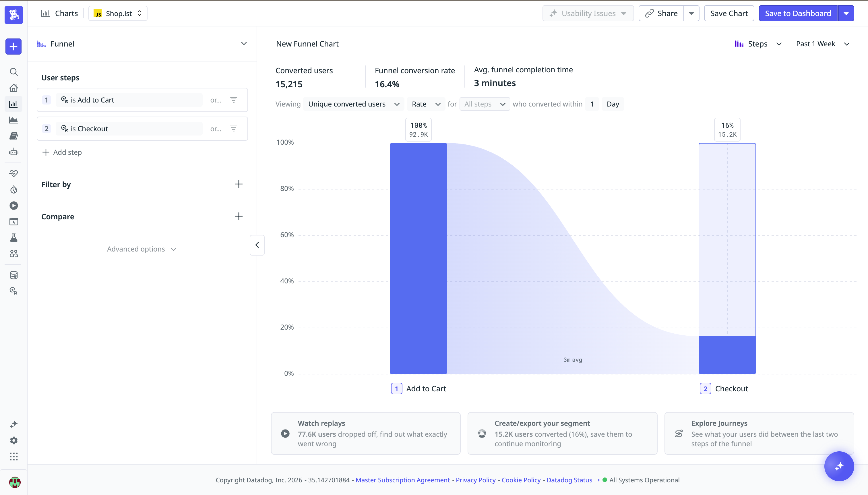
Task: Open the Usability Issues dropdown
Action: tap(588, 13)
